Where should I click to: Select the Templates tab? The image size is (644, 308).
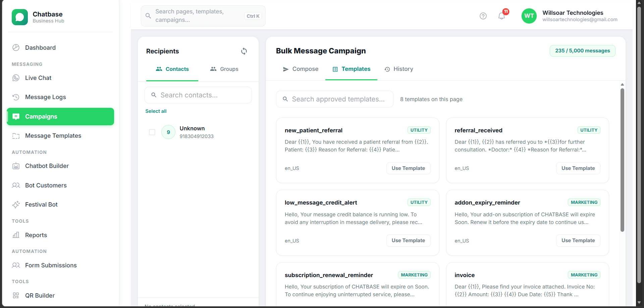(351, 69)
